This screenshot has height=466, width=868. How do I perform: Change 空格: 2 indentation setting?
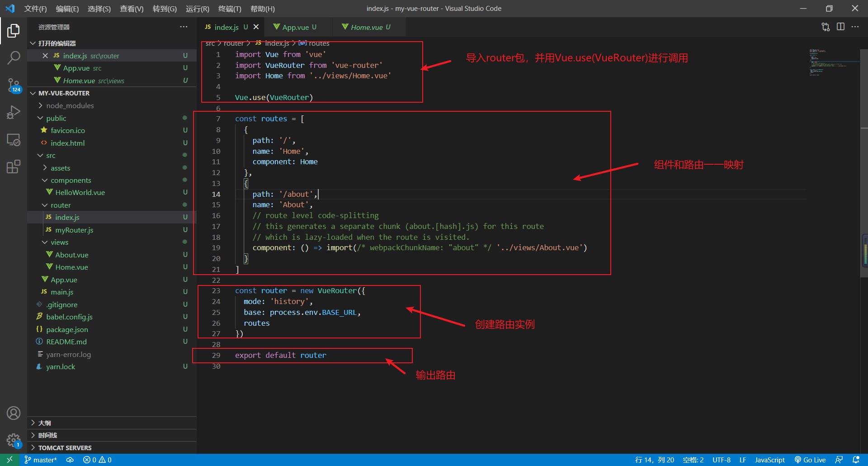(x=693, y=460)
